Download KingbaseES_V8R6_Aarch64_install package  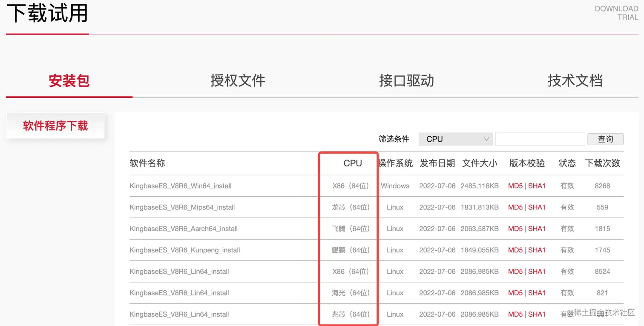point(184,229)
